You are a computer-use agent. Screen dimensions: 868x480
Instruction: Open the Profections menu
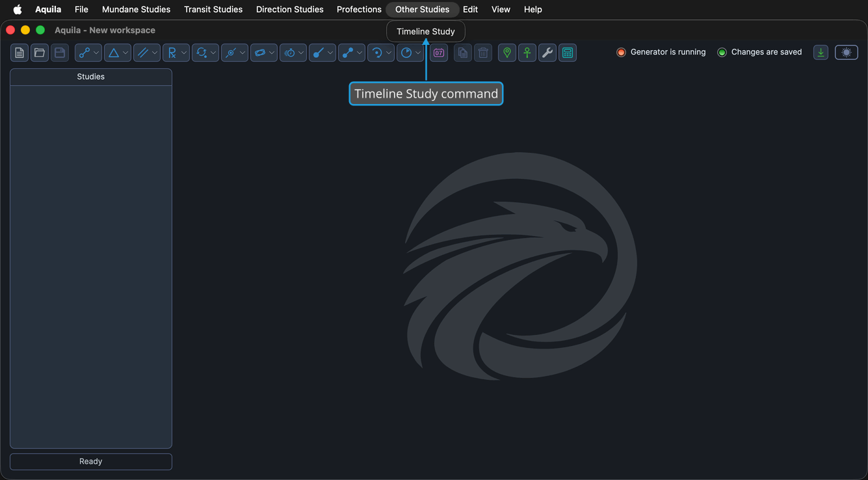[359, 9]
